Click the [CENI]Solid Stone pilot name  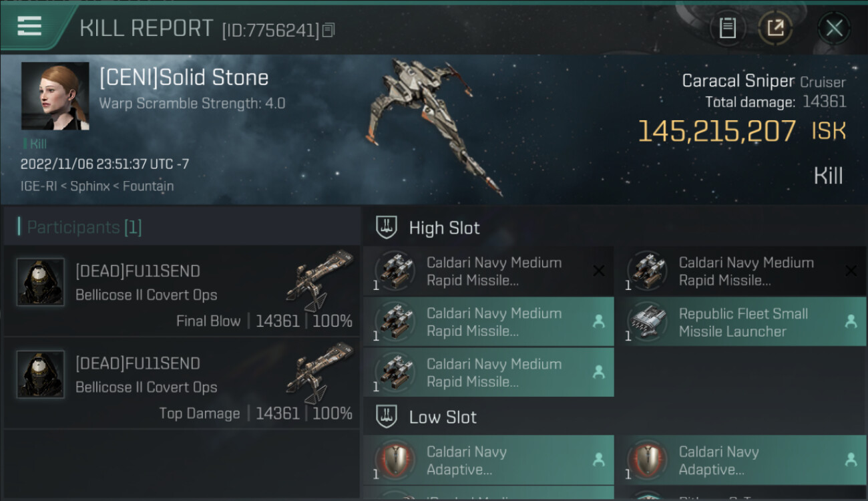(184, 77)
